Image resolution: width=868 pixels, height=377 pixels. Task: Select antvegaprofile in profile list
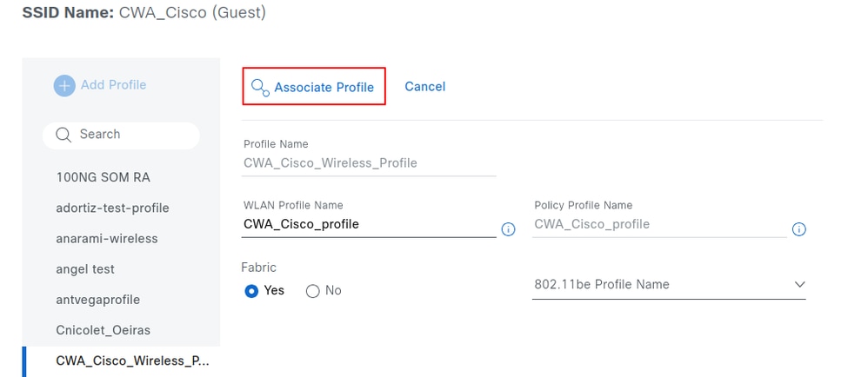[97, 300]
